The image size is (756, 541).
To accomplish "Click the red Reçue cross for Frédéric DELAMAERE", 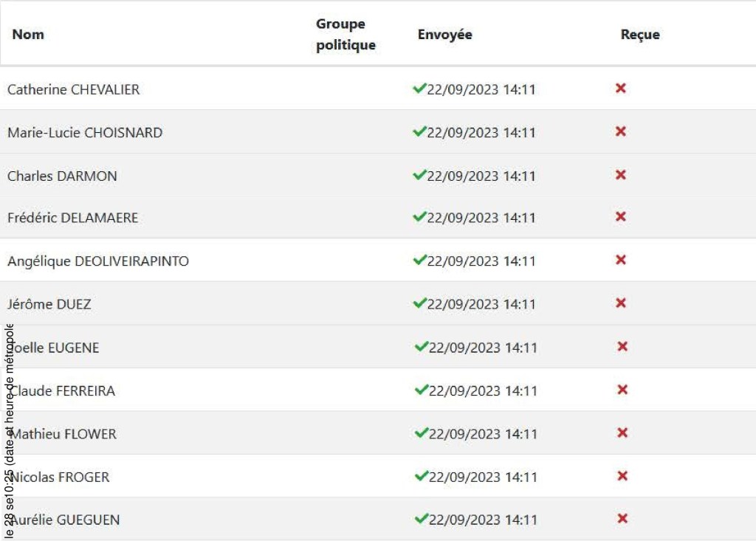I will click(x=620, y=217).
